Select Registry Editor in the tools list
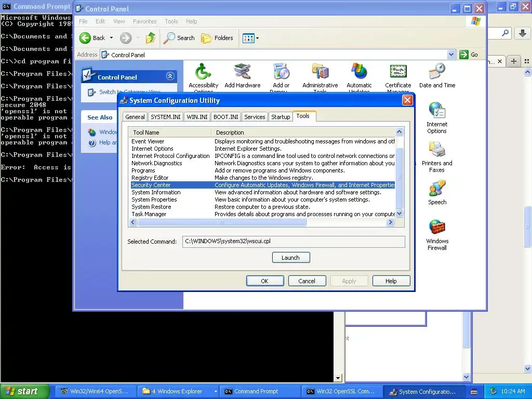The width and height of the screenshot is (532, 399). point(263,178)
